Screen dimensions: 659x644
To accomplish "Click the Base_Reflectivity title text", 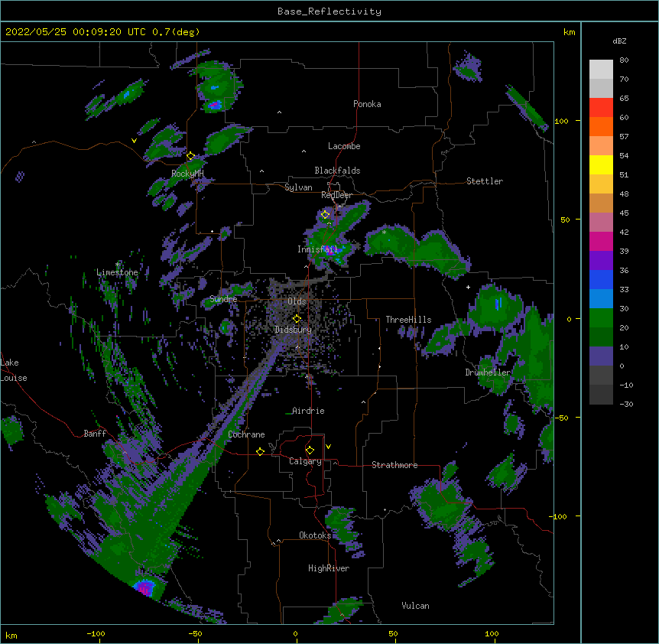I will point(329,11).
